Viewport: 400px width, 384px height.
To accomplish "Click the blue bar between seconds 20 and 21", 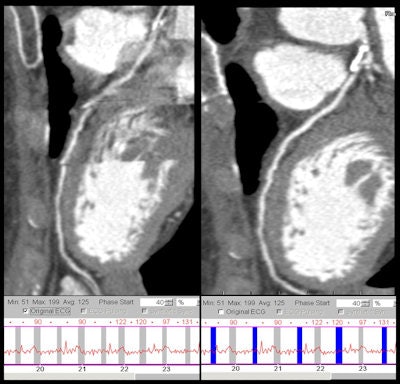I will coord(255,345).
